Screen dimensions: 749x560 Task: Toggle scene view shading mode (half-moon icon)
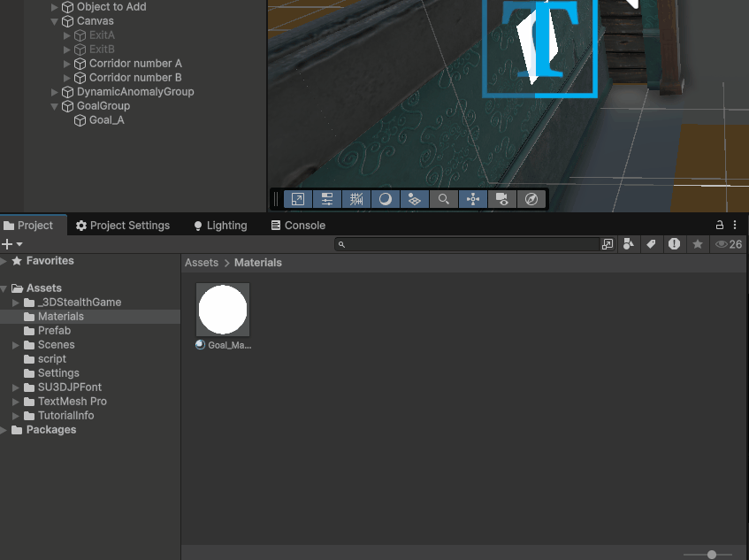pyautogui.click(x=386, y=199)
